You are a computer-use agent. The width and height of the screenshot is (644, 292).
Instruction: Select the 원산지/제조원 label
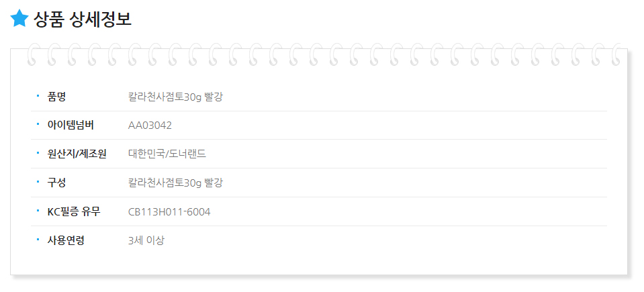pyautogui.click(x=77, y=154)
